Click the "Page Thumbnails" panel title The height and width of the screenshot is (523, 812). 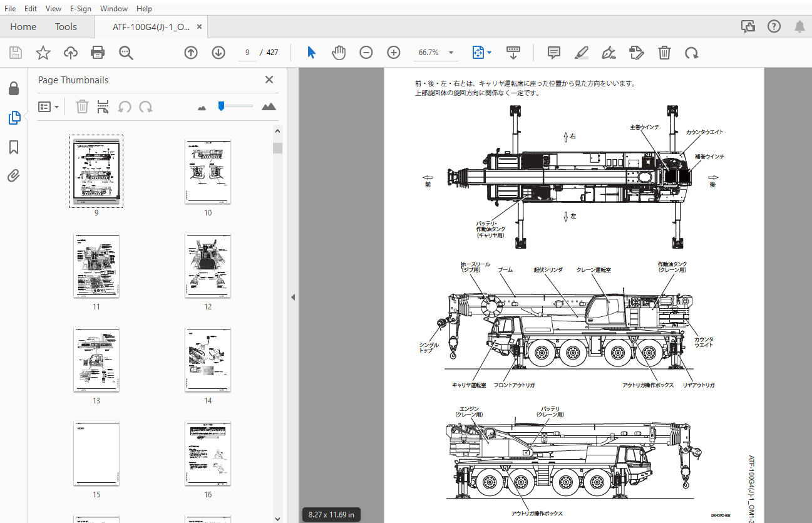(73, 80)
